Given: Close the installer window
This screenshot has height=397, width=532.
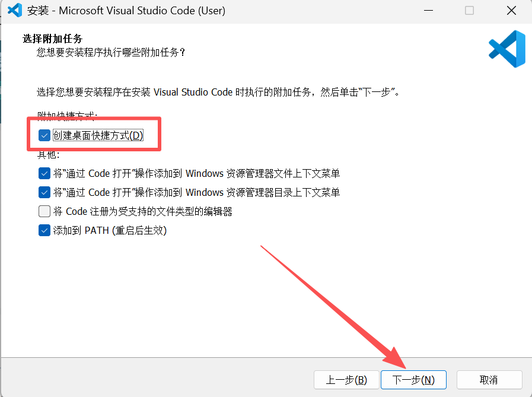Looking at the screenshot, I should coord(511,11).
